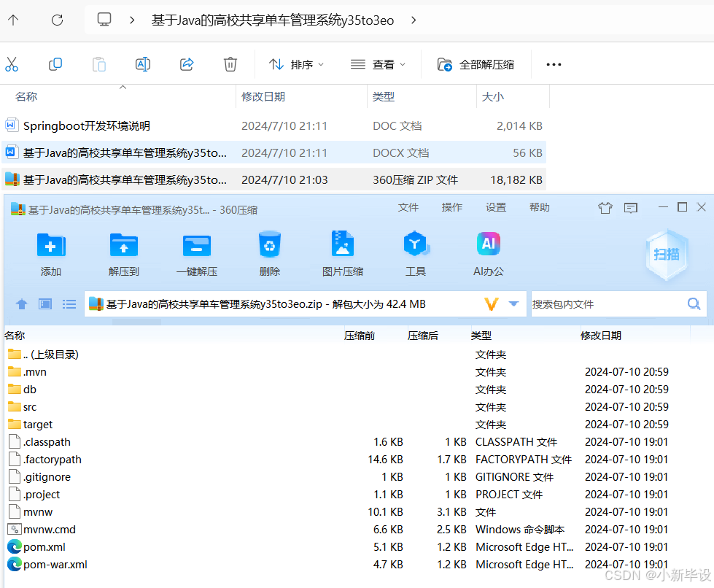Screen dimensions: 714x588
Task: Open the 排序 sort dropdown
Action: tap(296, 64)
